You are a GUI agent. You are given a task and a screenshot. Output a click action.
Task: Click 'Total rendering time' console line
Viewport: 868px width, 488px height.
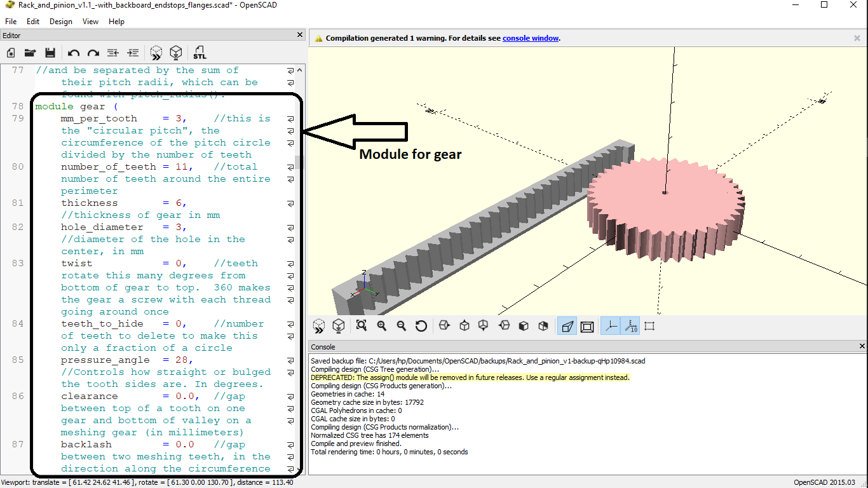point(389,452)
